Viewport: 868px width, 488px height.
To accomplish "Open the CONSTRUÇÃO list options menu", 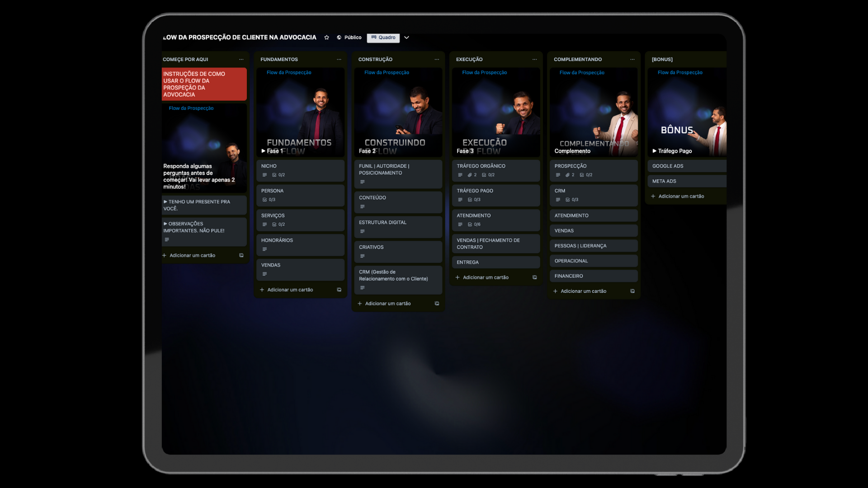I will pos(437,60).
